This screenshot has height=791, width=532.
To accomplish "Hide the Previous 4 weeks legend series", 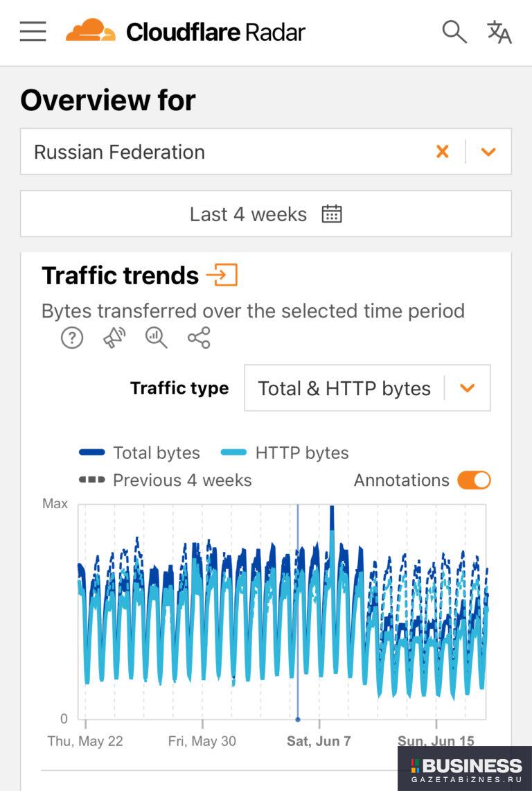I will point(165,480).
